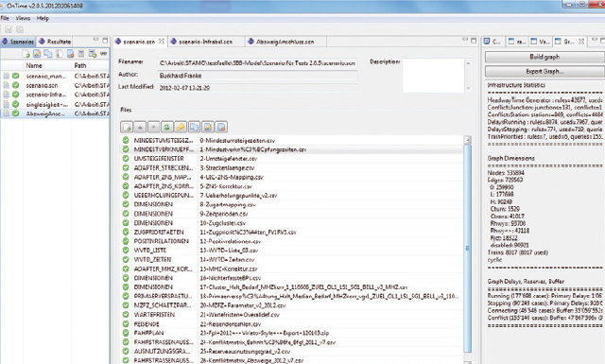Screen dimensions: 605x364
Task: Click the move down arrow in Files toolbar
Action: (153, 127)
